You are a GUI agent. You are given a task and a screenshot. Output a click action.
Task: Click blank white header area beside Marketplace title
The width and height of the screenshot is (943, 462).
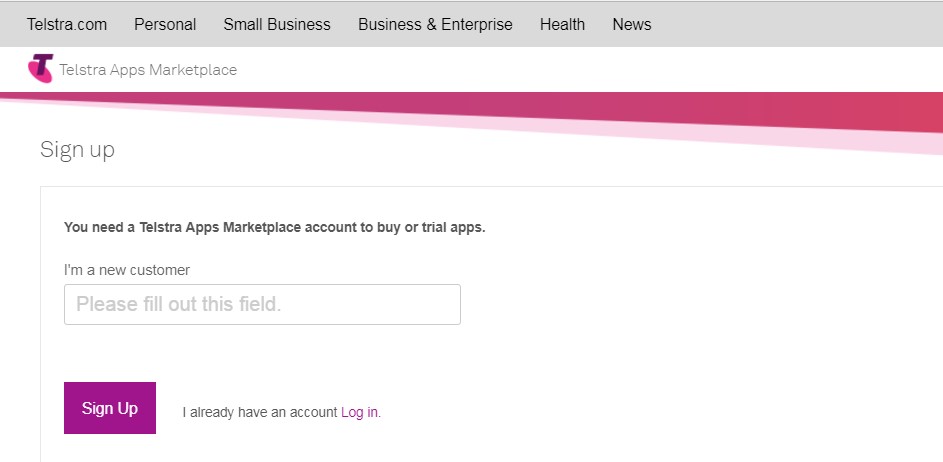click(x=600, y=70)
